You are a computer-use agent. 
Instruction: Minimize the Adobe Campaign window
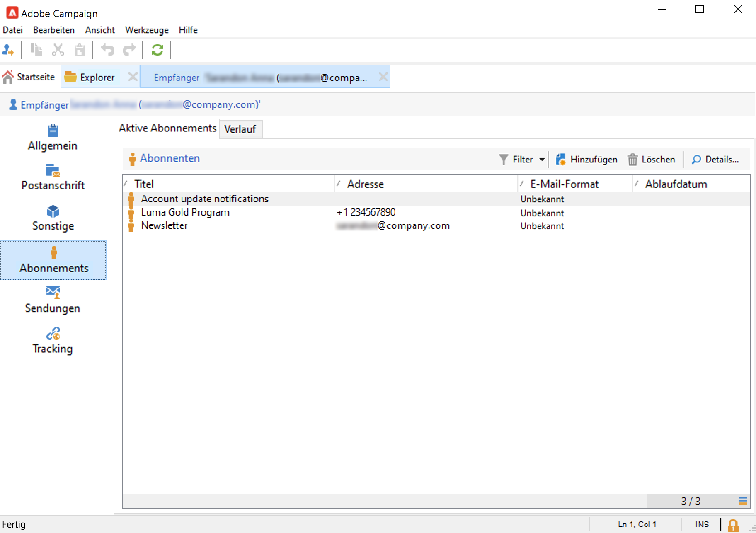[662, 9]
